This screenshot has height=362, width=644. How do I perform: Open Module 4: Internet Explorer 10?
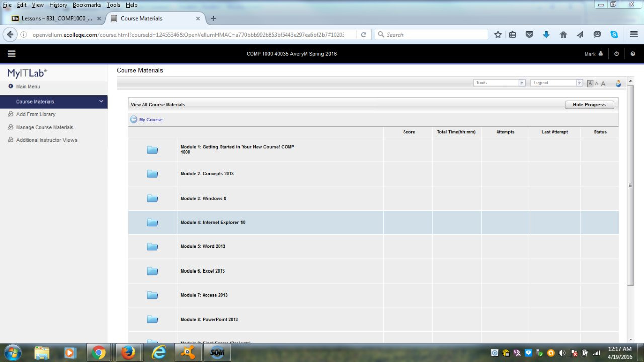coord(213,222)
